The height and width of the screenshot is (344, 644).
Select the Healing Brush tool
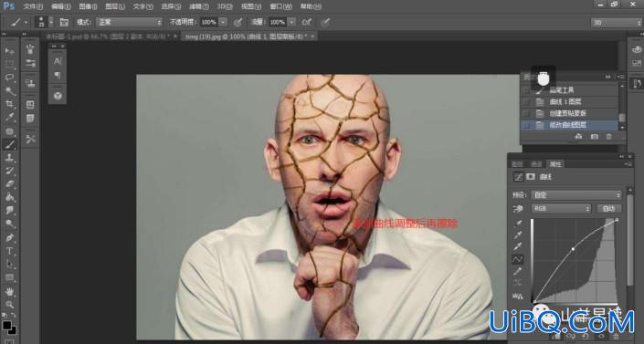(9, 131)
